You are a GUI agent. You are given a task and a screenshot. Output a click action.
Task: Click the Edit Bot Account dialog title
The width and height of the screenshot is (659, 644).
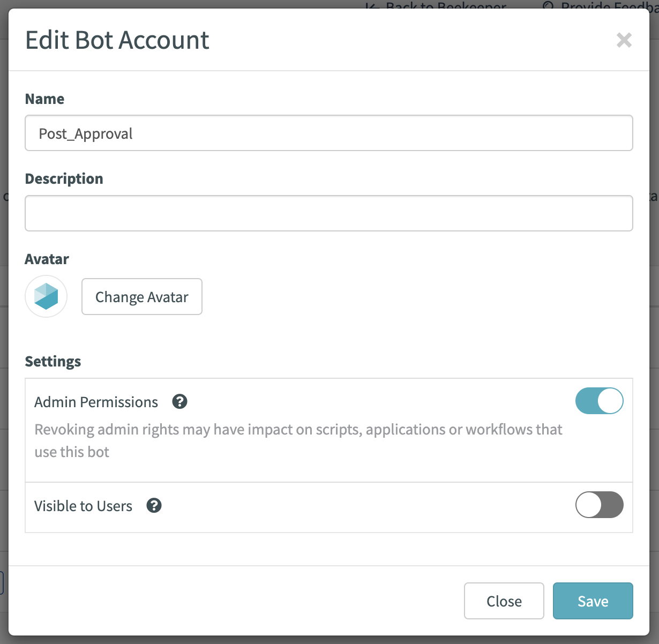click(117, 40)
